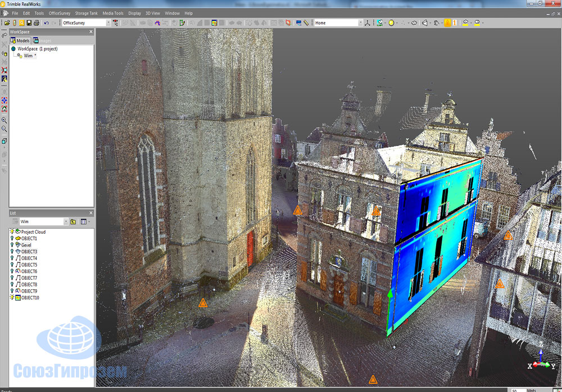Image resolution: width=562 pixels, height=392 pixels.
Task: Click the blue-red center point icon
Action: pos(4,101)
